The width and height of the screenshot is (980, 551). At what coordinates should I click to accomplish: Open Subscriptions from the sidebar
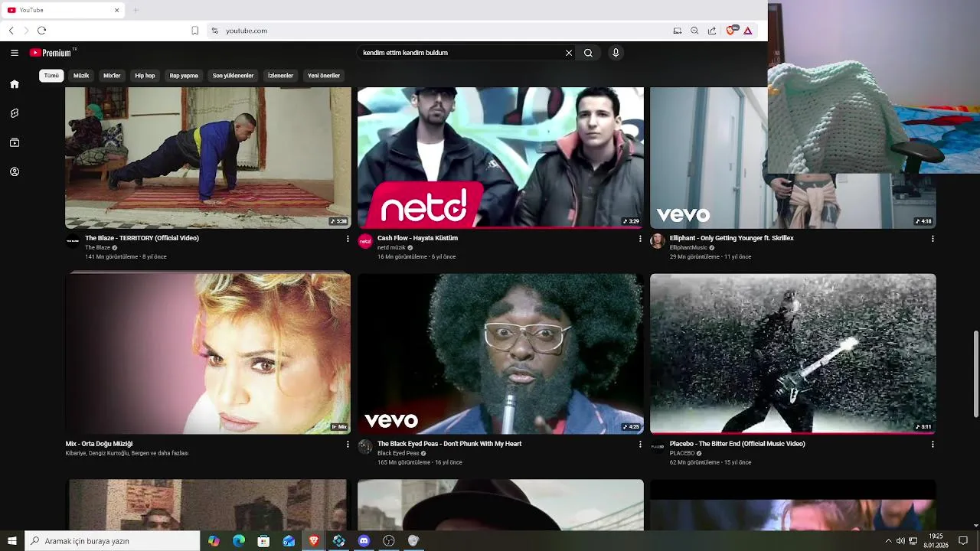pos(15,142)
